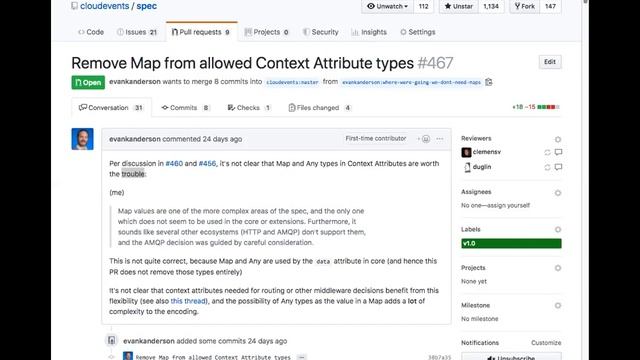Open the stargazers count 1,134
This screenshot has height=360, width=640.
[x=491, y=6]
